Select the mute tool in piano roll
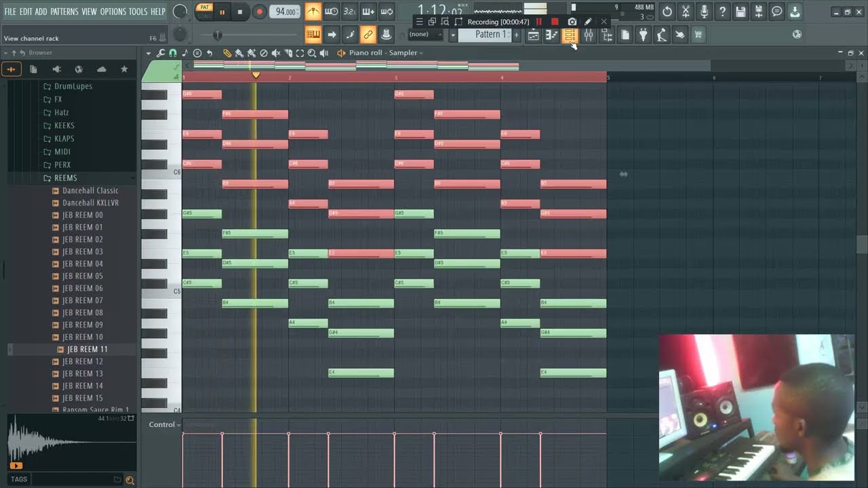 coord(276,53)
